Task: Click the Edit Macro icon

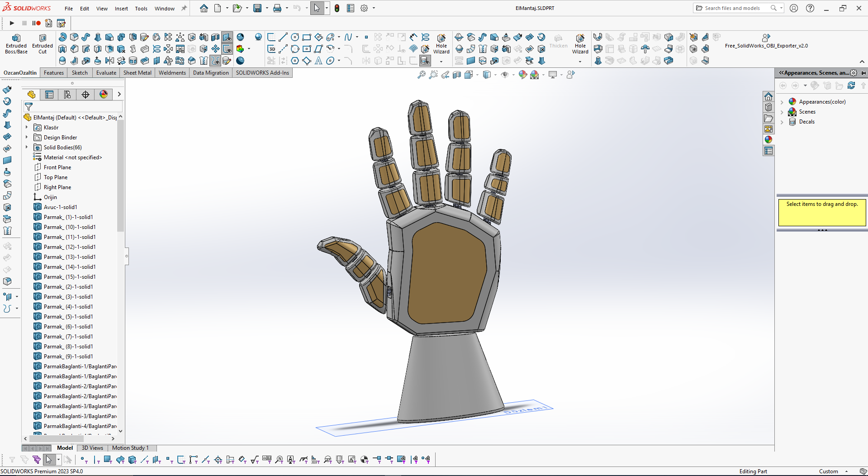Action: [x=61, y=23]
